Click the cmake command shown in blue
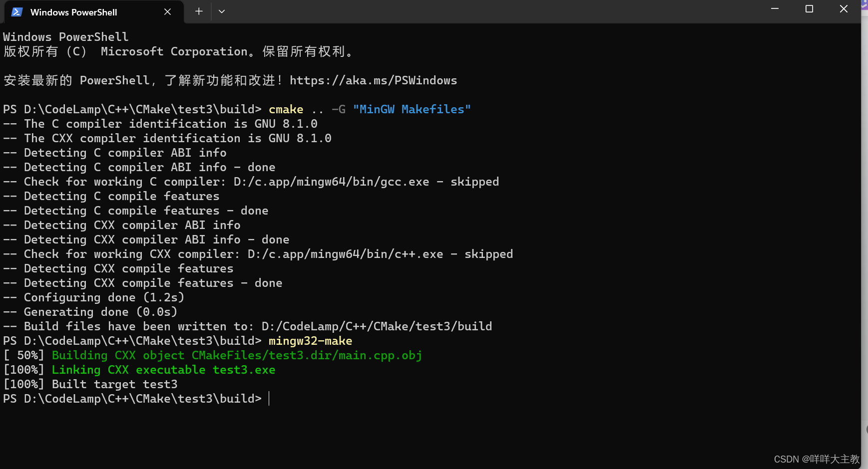868x469 pixels. pos(286,109)
